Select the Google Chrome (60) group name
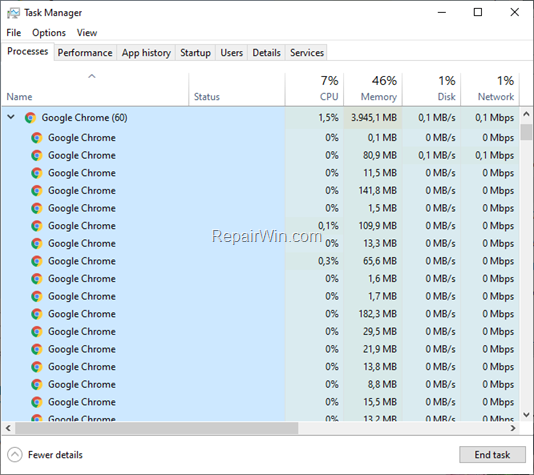This screenshot has width=534, height=475. 84,118
